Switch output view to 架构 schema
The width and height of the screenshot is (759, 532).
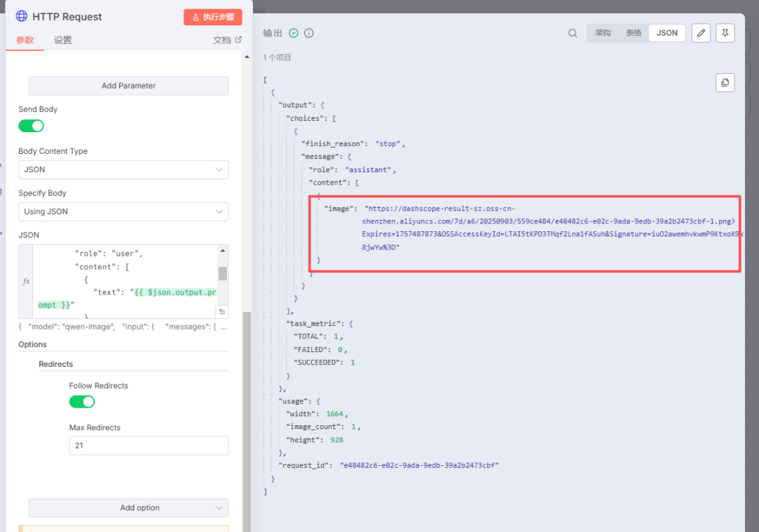pyautogui.click(x=603, y=33)
